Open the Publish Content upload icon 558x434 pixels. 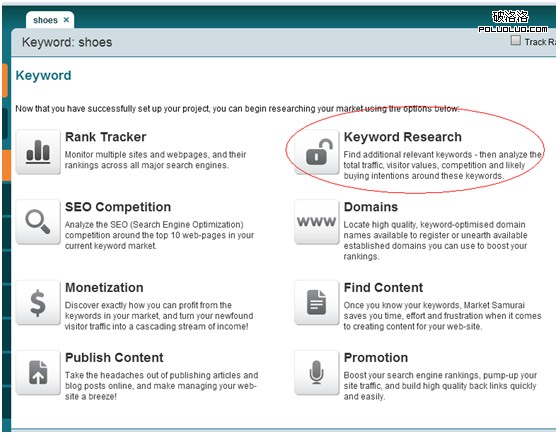(38, 373)
